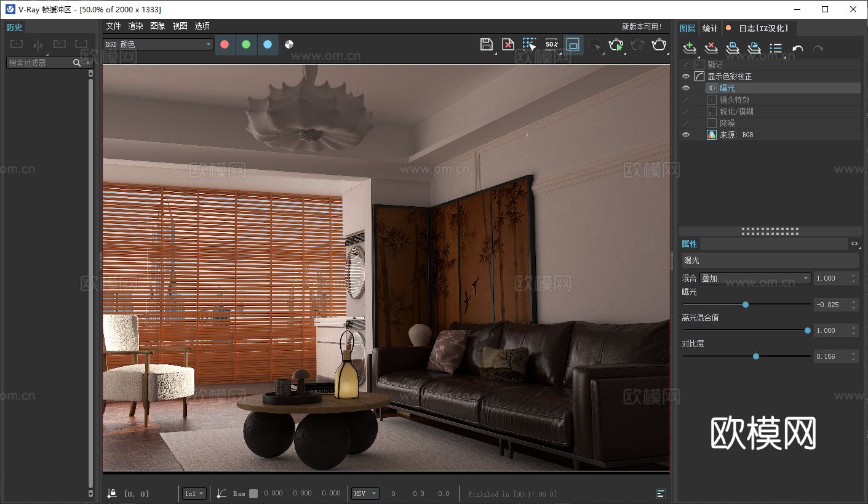
Task: Toggle visibility of 来源: RGB layer
Action: coord(686,135)
